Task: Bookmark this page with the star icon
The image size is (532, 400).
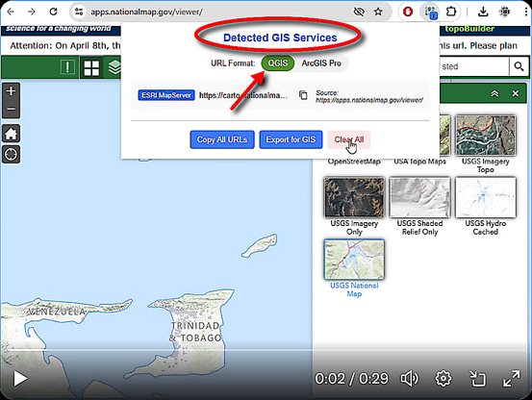Action: click(x=378, y=12)
